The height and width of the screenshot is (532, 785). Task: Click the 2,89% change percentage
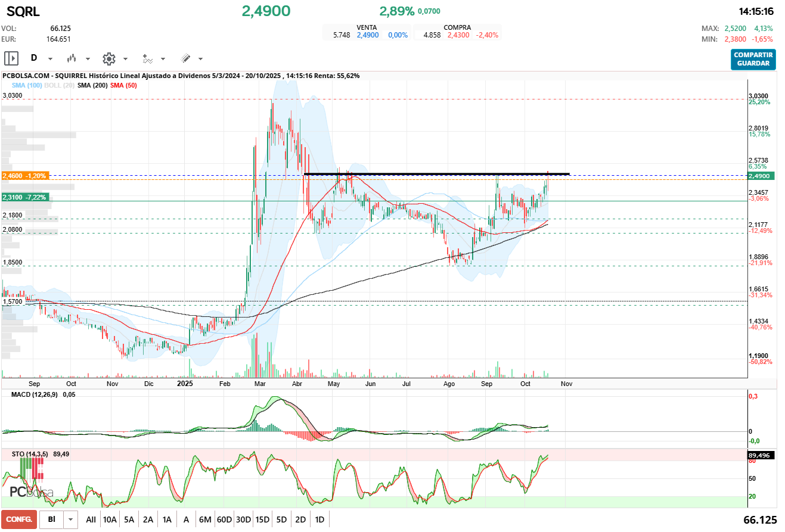click(397, 11)
